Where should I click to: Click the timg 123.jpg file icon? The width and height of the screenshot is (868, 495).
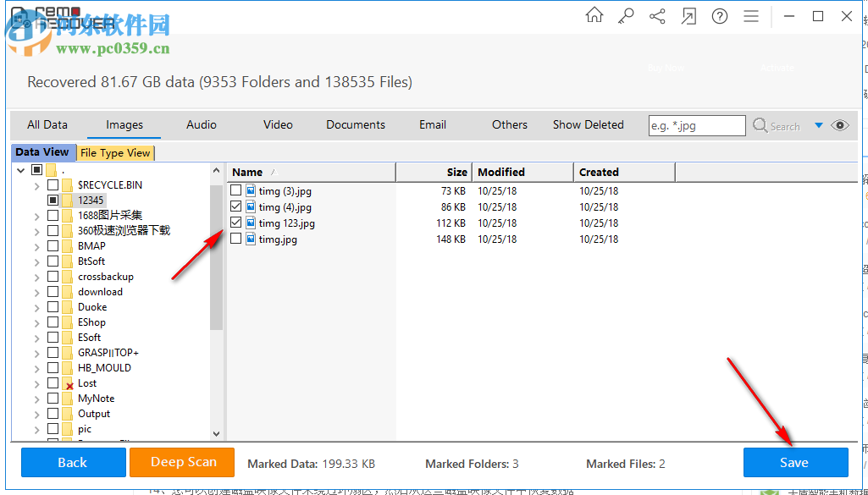click(x=251, y=223)
